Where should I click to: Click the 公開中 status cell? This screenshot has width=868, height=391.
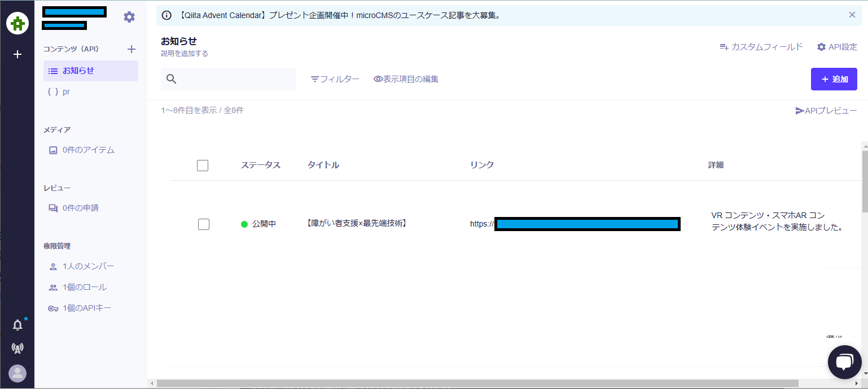click(x=258, y=224)
